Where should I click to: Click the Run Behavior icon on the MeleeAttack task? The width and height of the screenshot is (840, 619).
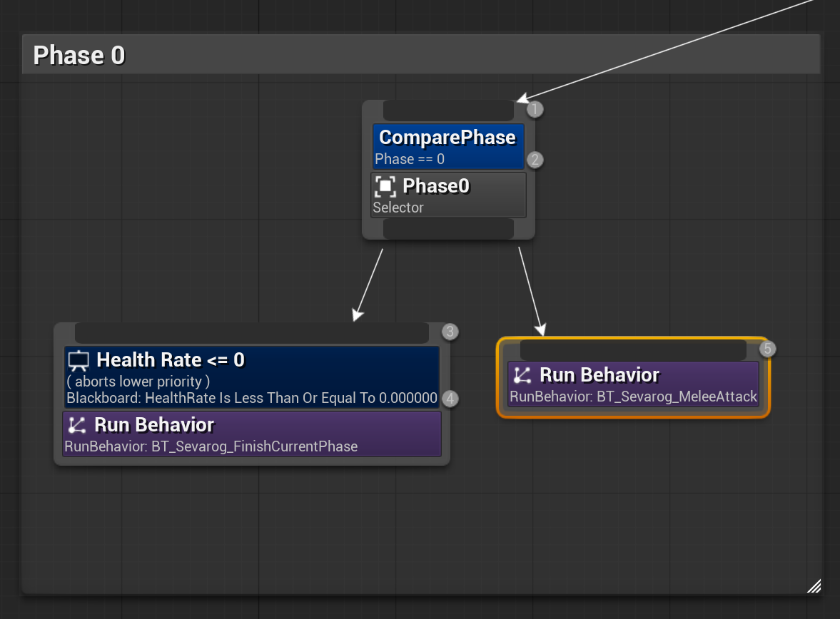tap(522, 375)
